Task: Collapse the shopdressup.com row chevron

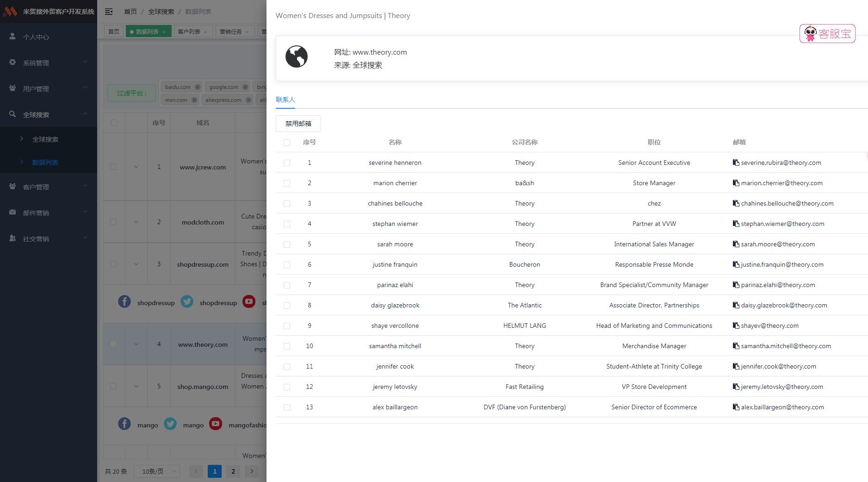Action: pos(136,264)
